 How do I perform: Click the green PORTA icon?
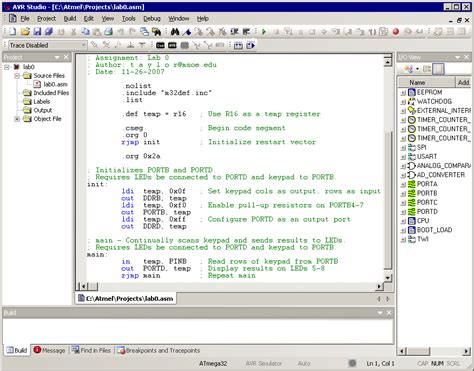[x=412, y=184]
